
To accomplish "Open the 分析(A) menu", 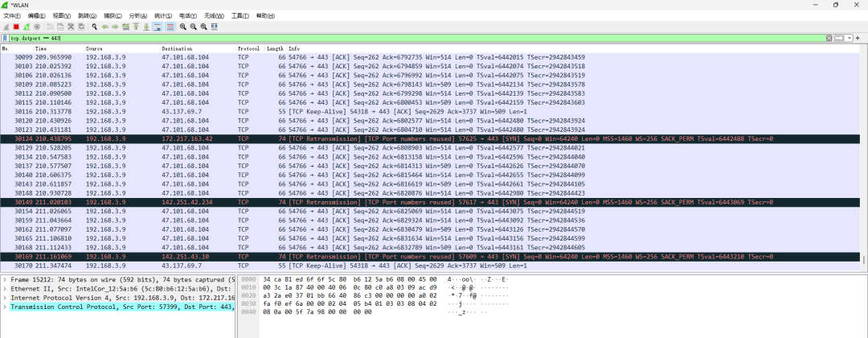I will tap(137, 16).
